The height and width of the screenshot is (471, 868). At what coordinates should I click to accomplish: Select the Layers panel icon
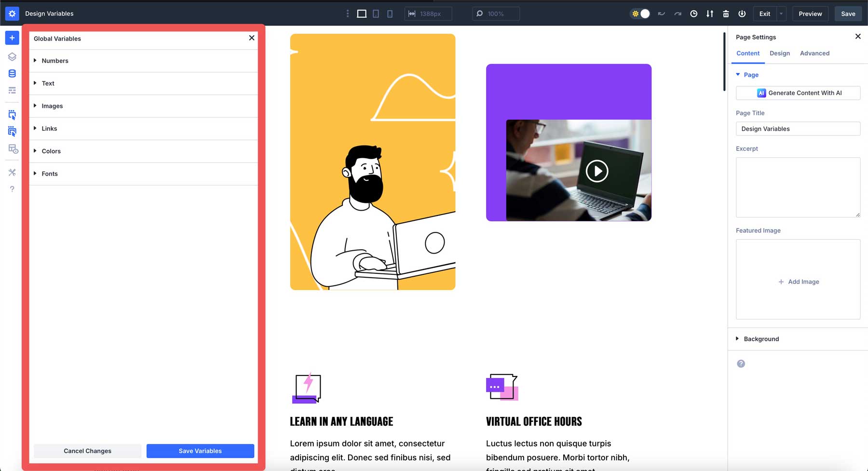click(12, 56)
